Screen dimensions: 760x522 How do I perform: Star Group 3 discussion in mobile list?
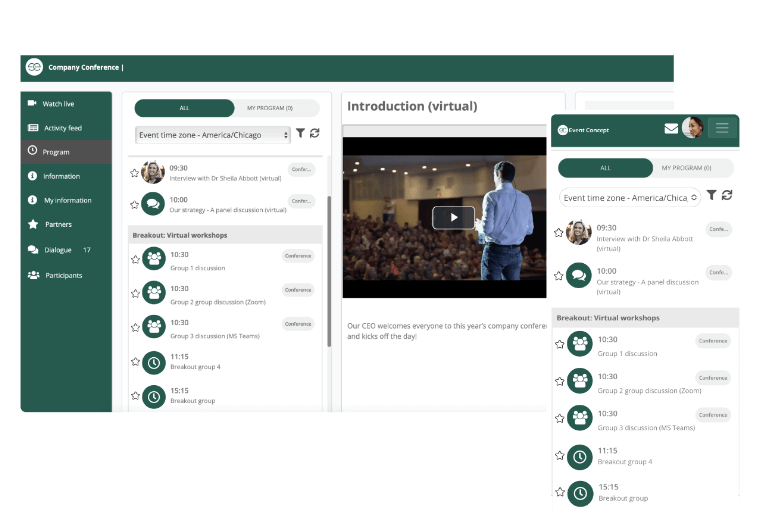(x=559, y=418)
